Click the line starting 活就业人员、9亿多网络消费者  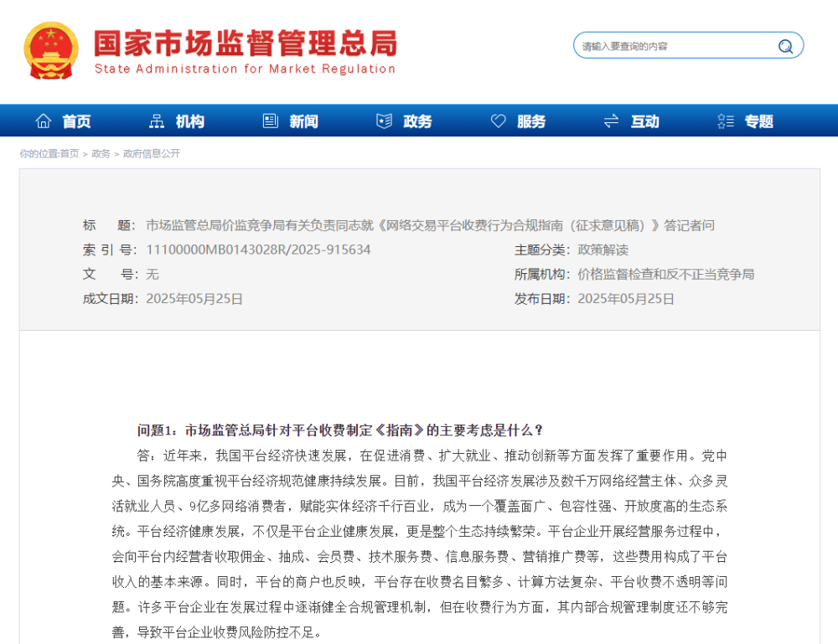pyautogui.click(x=420, y=506)
